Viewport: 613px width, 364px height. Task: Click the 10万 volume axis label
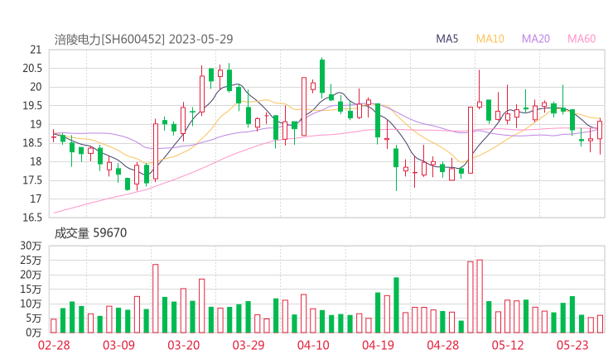(31, 304)
